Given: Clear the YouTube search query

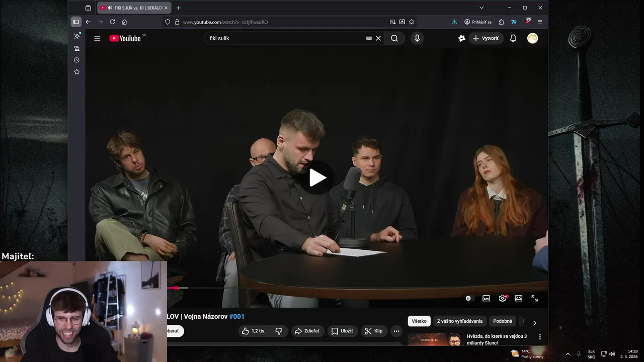Looking at the screenshot, I should [x=378, y=38].
